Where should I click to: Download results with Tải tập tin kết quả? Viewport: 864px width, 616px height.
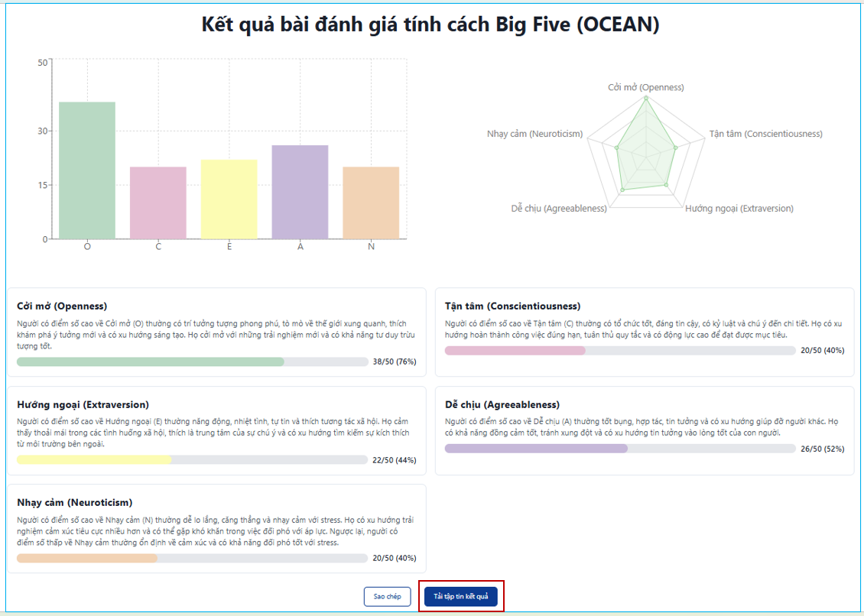[x=460, y=596]
